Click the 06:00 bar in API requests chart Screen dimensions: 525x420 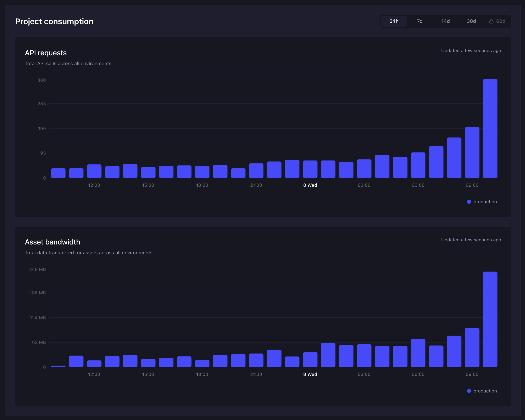tap(418, 165)
